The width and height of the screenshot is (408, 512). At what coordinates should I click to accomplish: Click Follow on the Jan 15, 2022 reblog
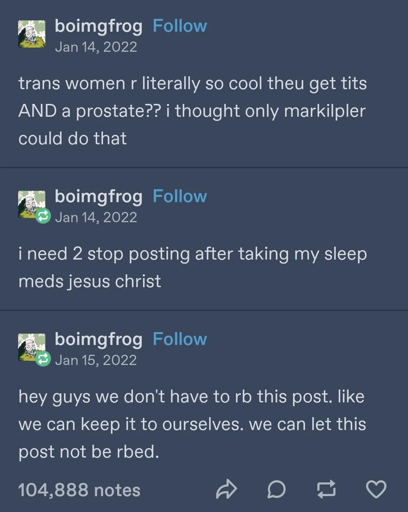coord(180,339)
